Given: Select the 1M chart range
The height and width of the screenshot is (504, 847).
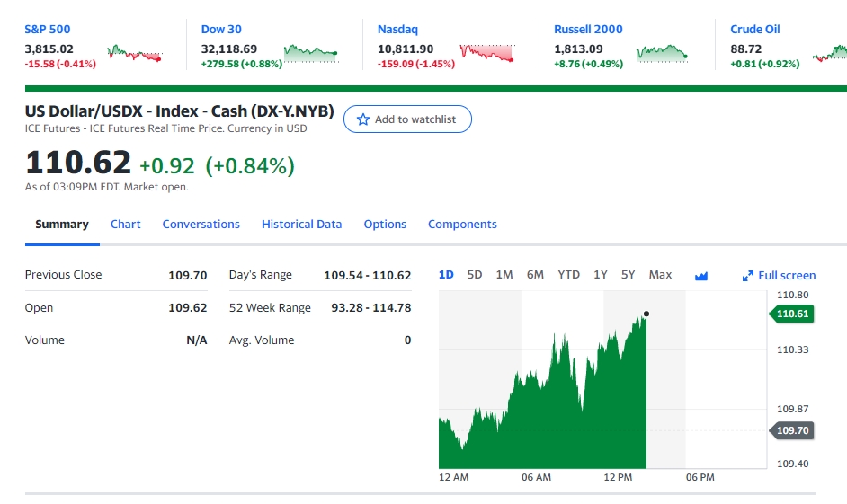Looking at the screenshot, I should [504, 275].
